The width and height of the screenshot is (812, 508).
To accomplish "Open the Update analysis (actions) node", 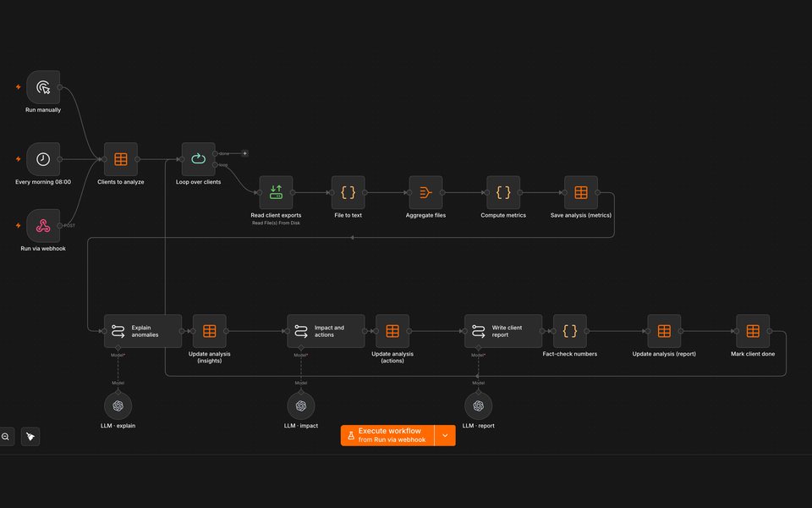I will pos(392,331).
